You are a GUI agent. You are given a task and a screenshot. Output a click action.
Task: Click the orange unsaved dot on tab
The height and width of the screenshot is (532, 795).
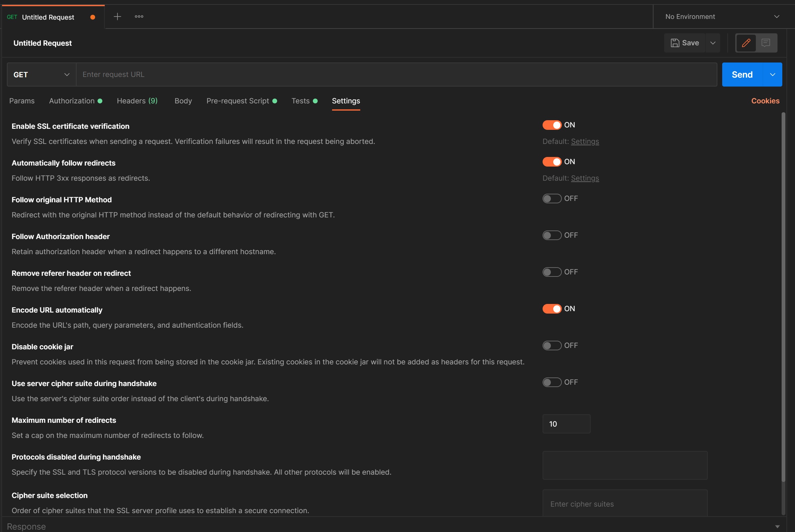93,17
